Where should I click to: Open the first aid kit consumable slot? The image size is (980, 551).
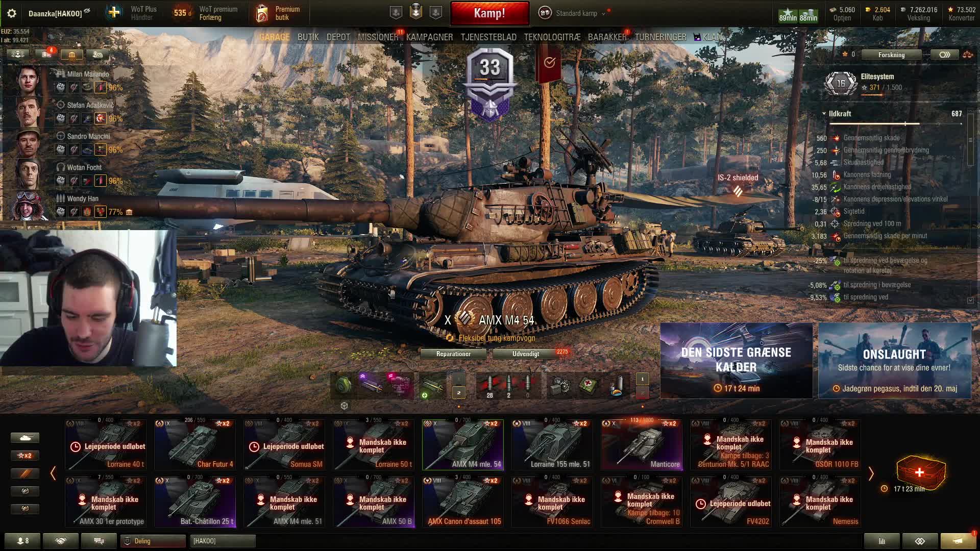coord(588,385)
